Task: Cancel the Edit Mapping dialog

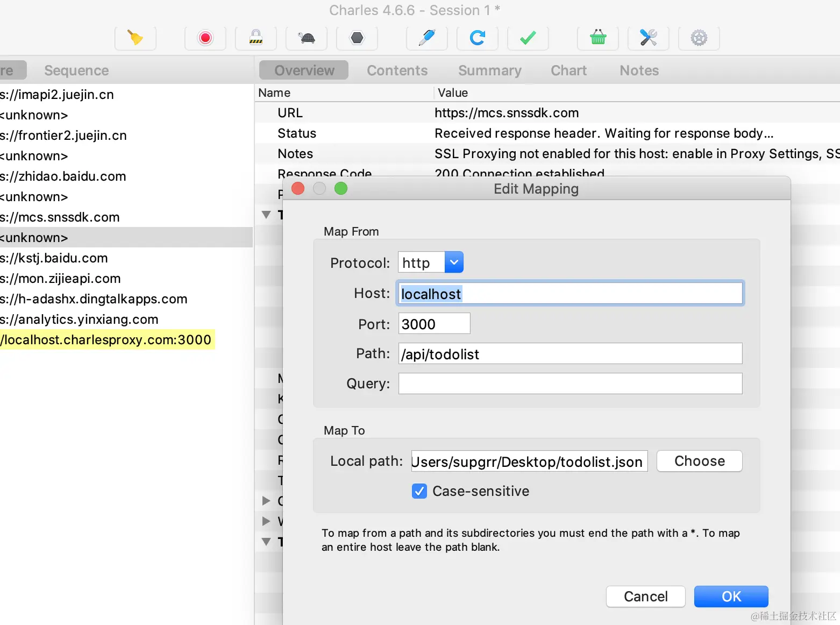Action: tap(646, 596)
